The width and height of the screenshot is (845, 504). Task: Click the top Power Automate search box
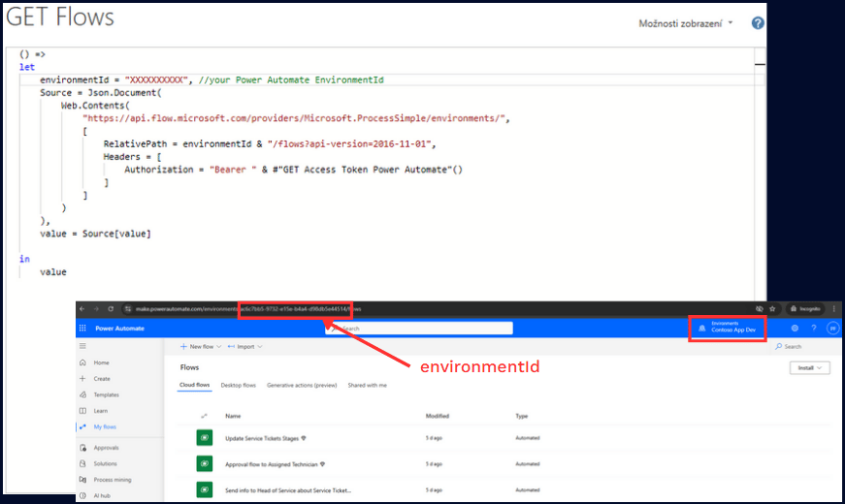click(419, 328)
